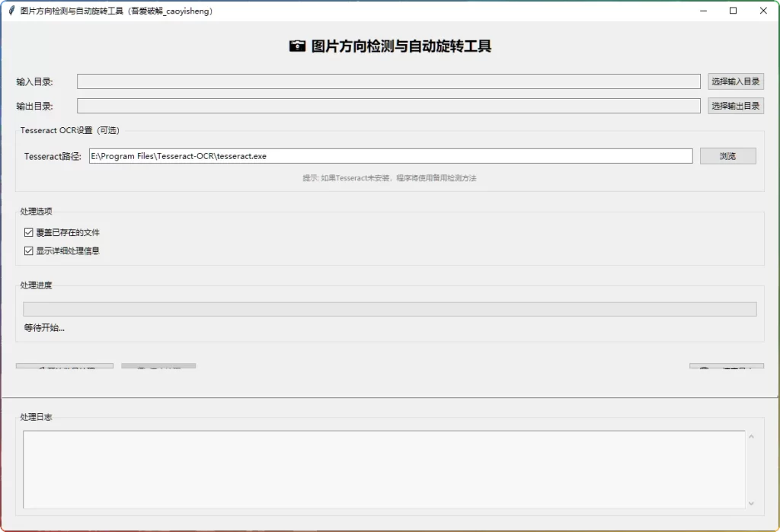780x532 pixels.
Task: Click the start processing button at bottom left
Action: coord(65,367)
